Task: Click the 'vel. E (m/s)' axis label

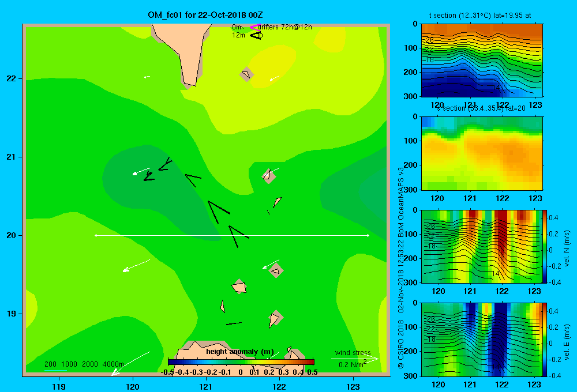Action: point(567,342)
